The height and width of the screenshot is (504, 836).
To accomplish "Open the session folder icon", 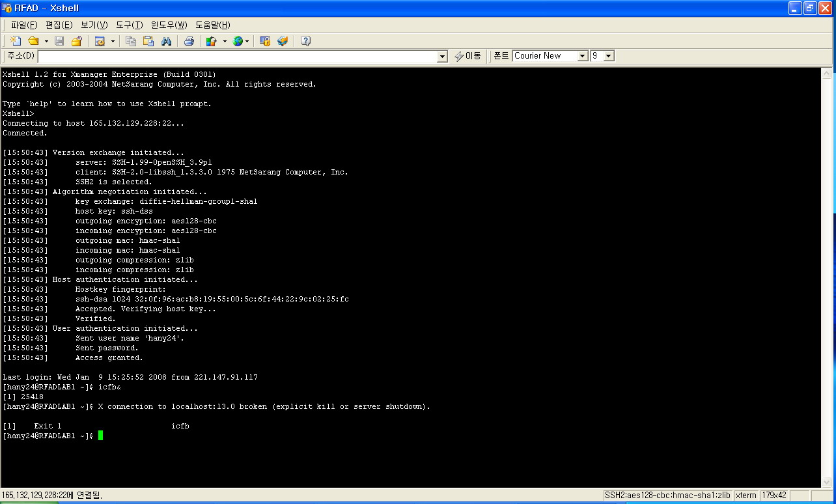I will (77, 40).
